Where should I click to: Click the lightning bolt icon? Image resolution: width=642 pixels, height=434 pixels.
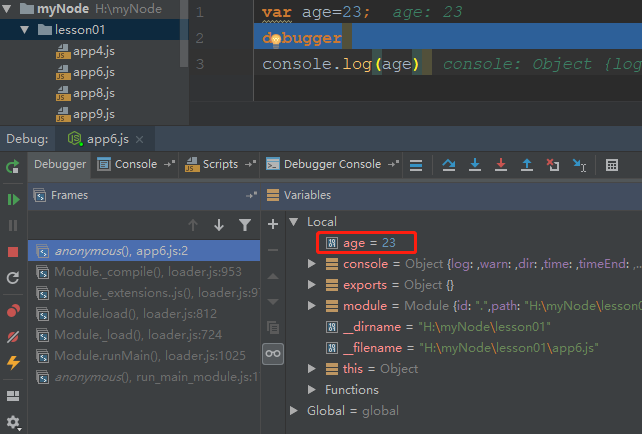click(x=13, y=363)
